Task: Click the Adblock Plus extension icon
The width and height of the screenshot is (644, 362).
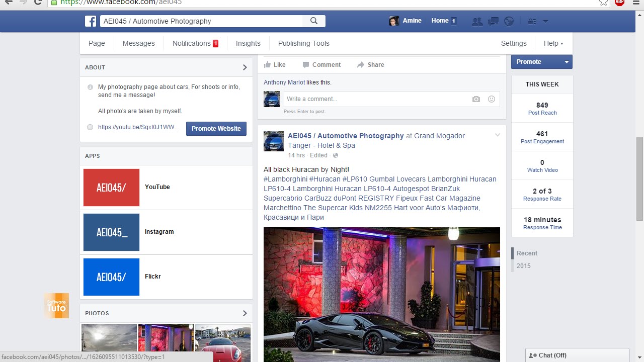Action: pyautogui.click(x=619, y=2)
